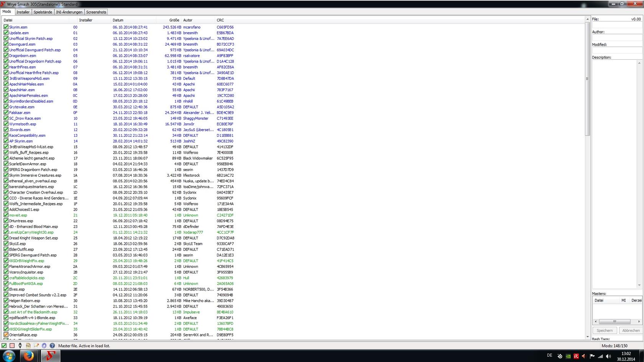Click the Masters list horizontal scrollbar
The width and height of the screenshot is (644, 362).
coord(614,321)
